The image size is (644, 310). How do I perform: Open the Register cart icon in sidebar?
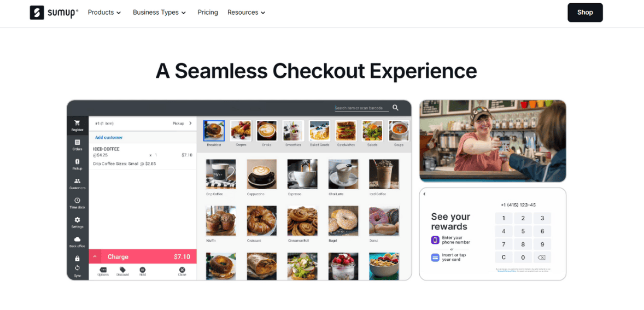77,122
